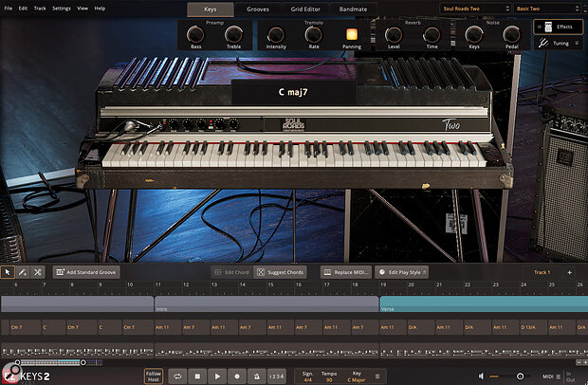Open the Basic Two preset dropdown
Image resolution: width=588 pixels, height=385 pixels.
547,9
